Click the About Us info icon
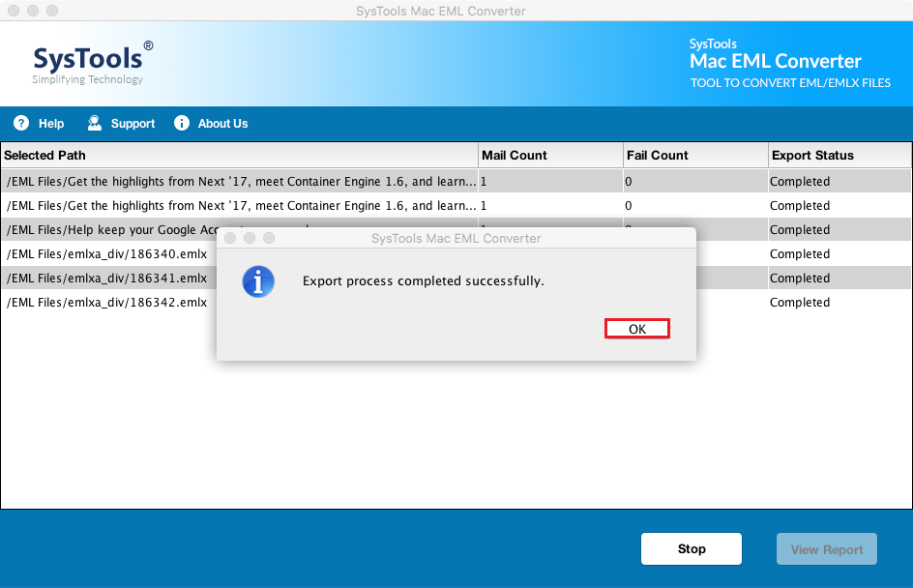This screenshot has width=913, height=588. pos(182,123)
